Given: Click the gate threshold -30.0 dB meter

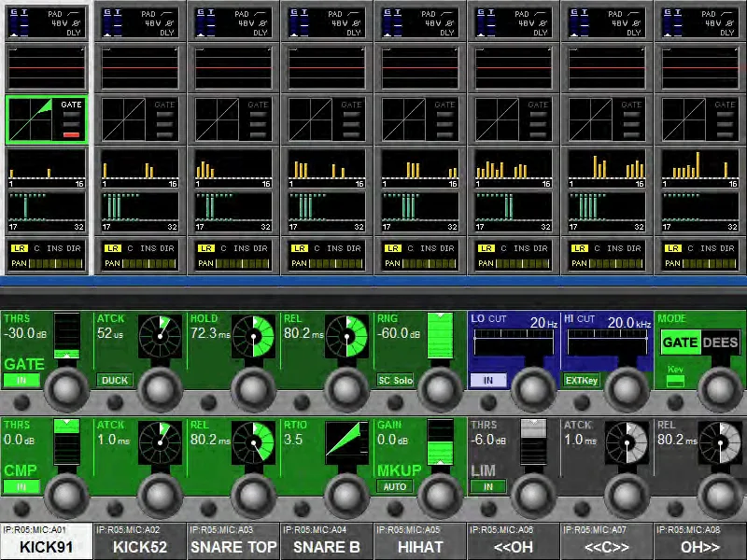Looking at the screenshot, I should click(66, 336).
